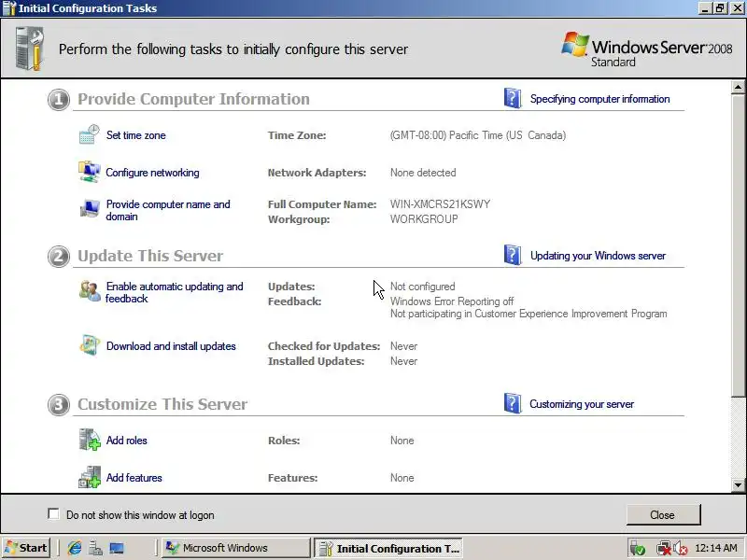The image size is (747, 560).
Task: Open Specifying computer information help link
Action: pos(599,99)
